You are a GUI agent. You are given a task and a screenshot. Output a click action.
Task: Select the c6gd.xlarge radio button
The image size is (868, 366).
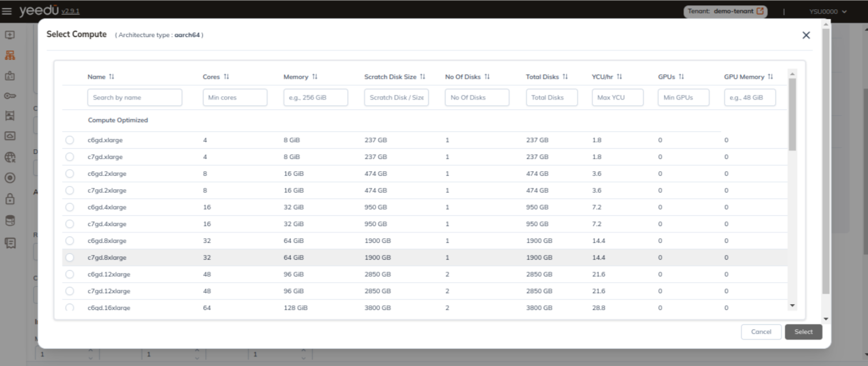[70, 140]
